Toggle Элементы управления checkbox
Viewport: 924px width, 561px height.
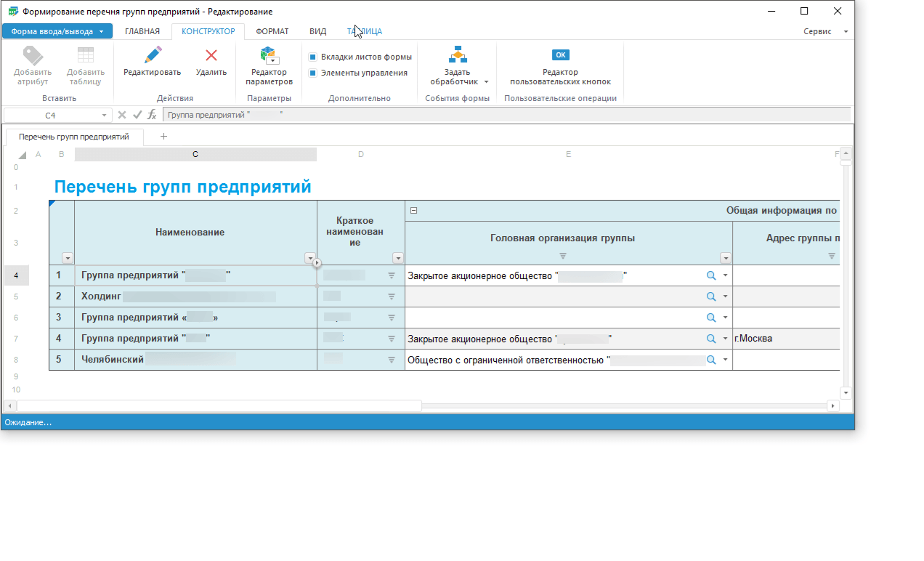coord(313,73)
